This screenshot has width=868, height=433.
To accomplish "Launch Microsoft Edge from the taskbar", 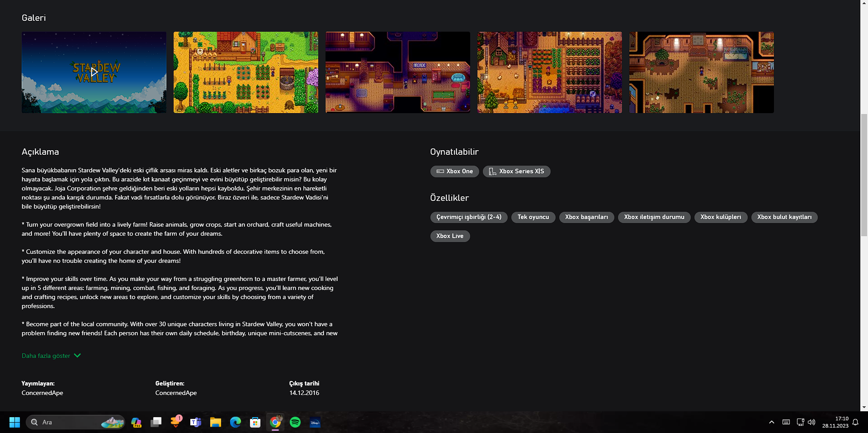I will click(x=236, y=422).
